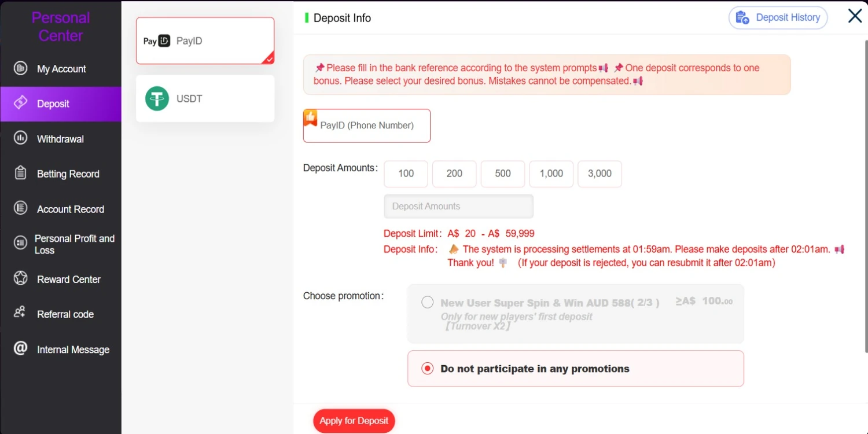Select PayID (Phone Number) channel option

click(367, 126)
